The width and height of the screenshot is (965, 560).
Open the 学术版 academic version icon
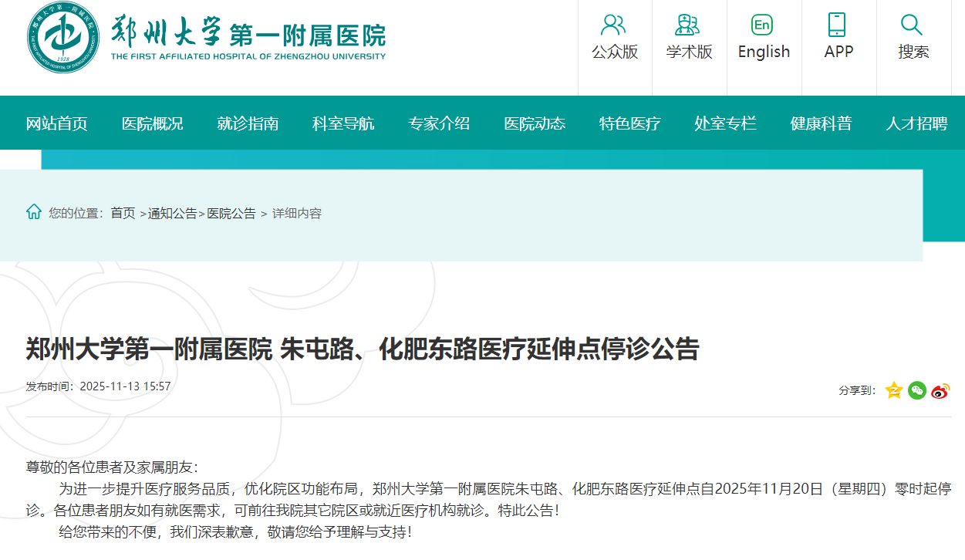689,25
